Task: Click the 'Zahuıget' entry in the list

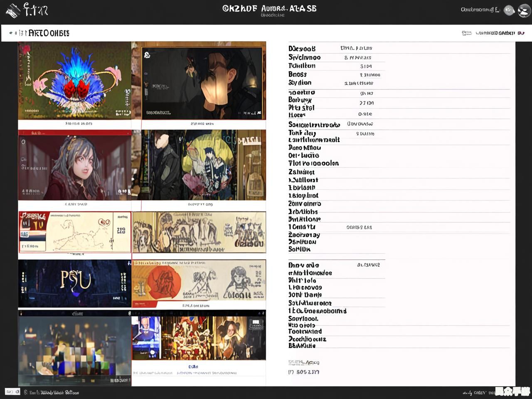Action: coord(301,172)
